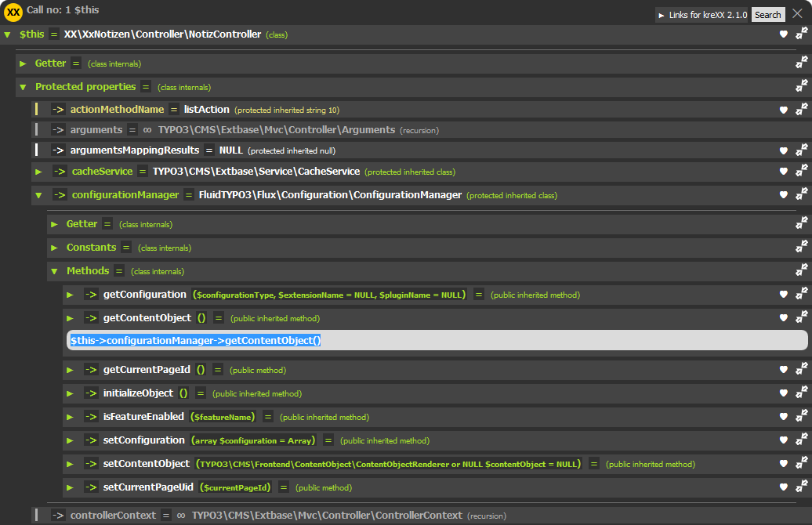Screen dimensions: 812x525
Task: Expand the isFeatureEnabled method triangle
Action: pos(70,418)
